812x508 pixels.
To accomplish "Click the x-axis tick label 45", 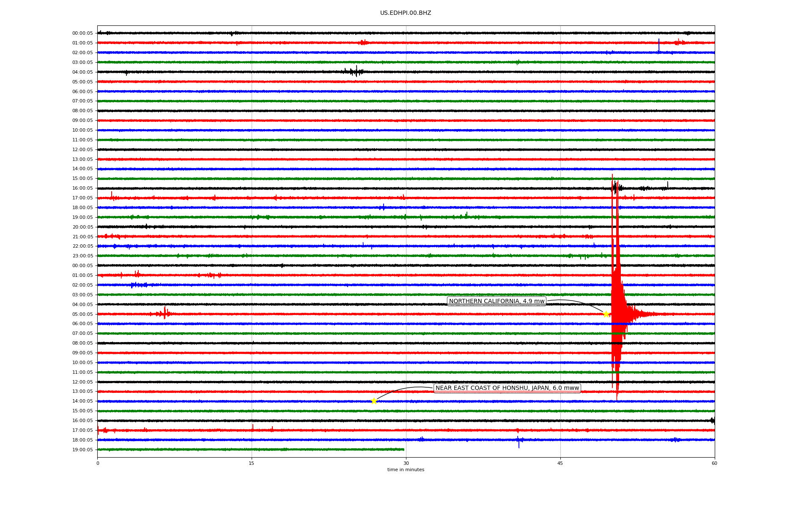I will pos(560,463).
